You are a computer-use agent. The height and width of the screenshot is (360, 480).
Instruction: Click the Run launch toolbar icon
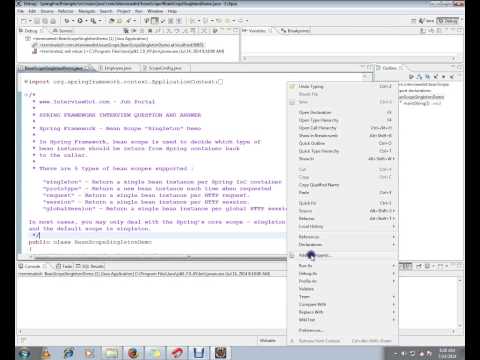pos(80,21)
